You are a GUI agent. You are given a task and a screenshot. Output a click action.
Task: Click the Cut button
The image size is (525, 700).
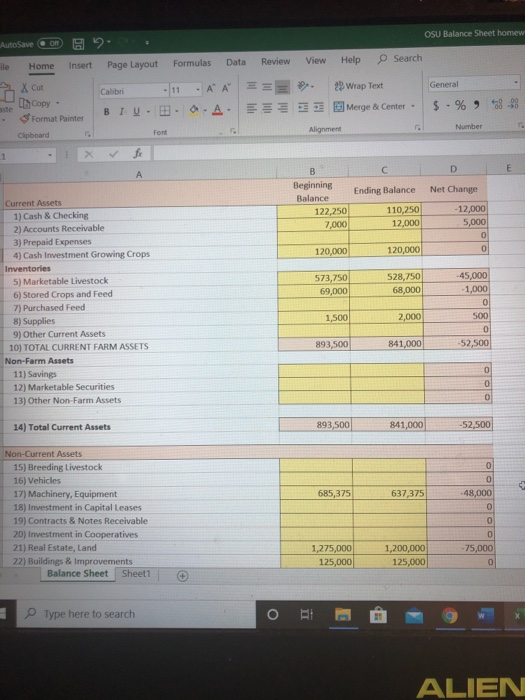[33, 88]
